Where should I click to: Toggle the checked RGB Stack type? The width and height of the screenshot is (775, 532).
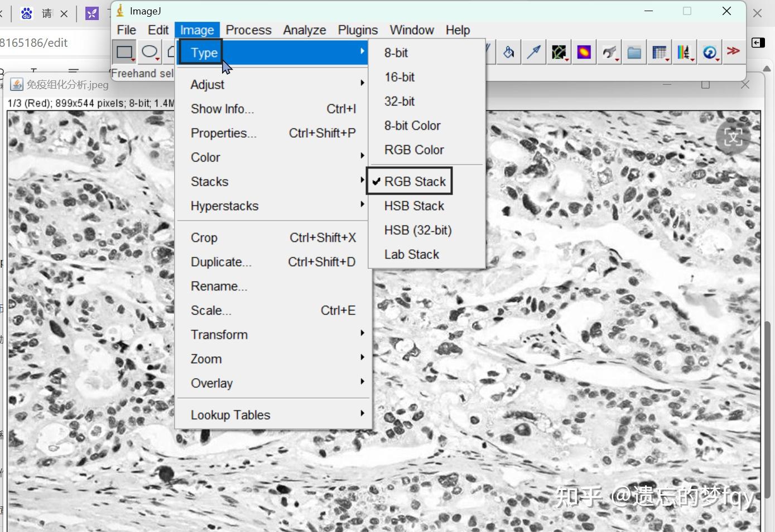(426, 181)
